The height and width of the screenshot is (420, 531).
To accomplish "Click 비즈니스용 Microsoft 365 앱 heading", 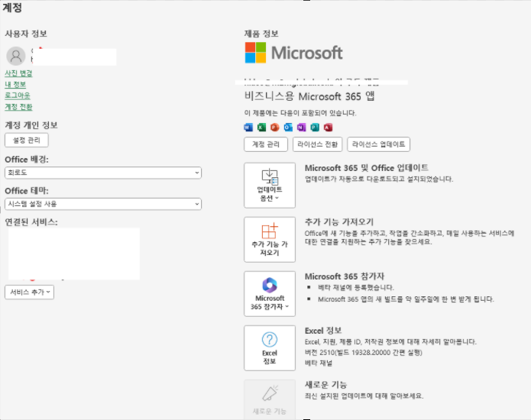I will coord(309,96).
